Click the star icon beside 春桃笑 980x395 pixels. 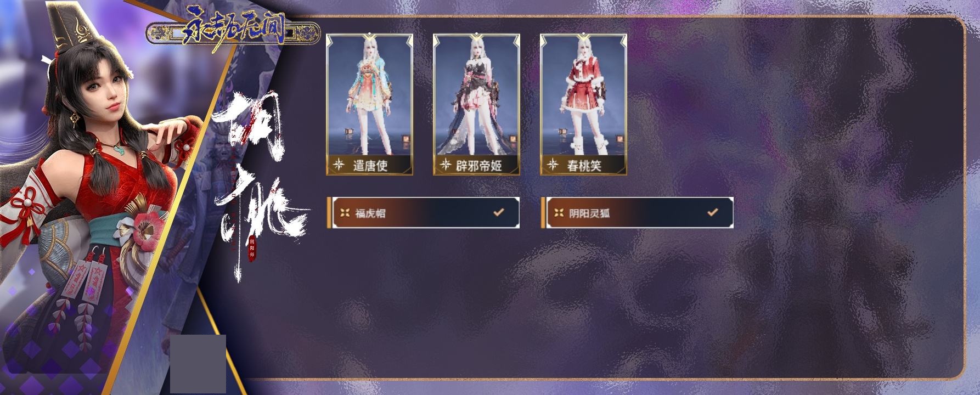click(553, 165)
